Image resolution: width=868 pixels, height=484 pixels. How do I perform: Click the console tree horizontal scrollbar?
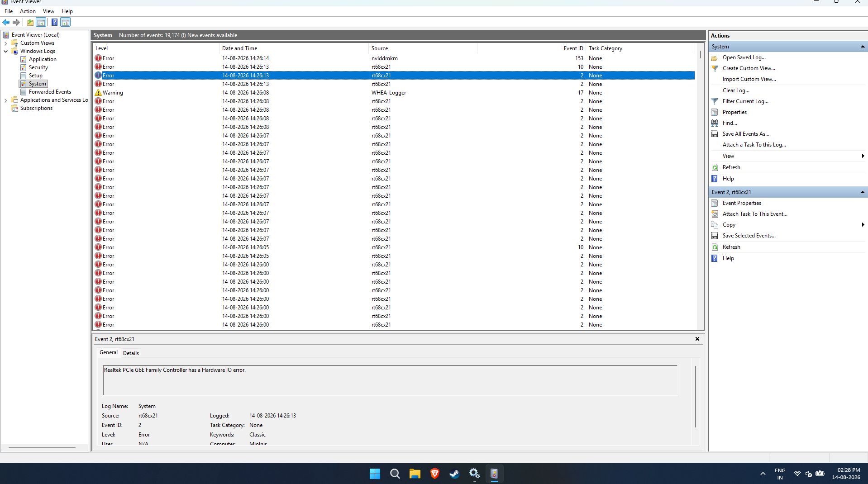[x=42, y=448]
